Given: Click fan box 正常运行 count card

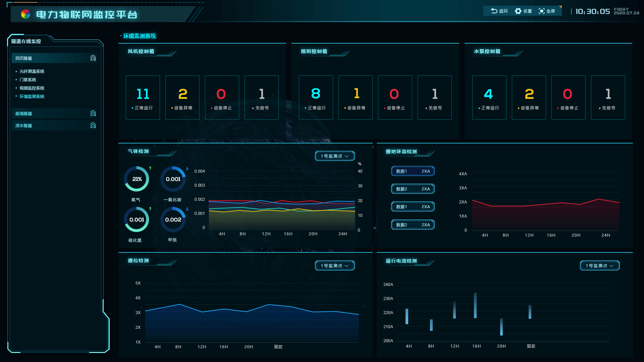Looking at the screenshot, I should [x=143, y=97].
